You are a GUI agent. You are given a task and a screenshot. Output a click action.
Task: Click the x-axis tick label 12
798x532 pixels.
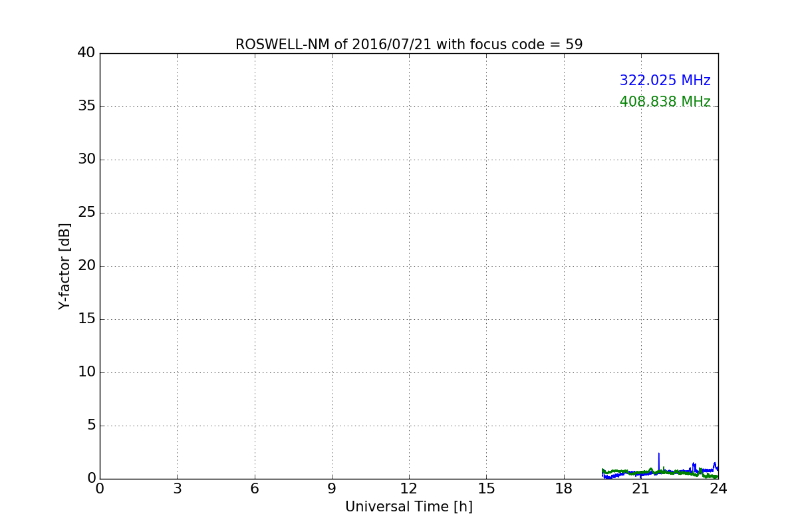pos(409,489)
